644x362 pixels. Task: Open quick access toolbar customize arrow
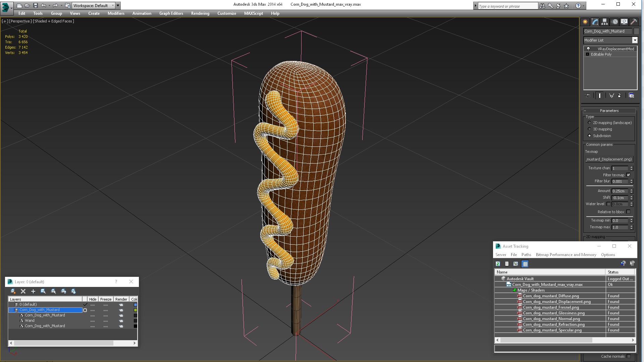pos(118,5)
